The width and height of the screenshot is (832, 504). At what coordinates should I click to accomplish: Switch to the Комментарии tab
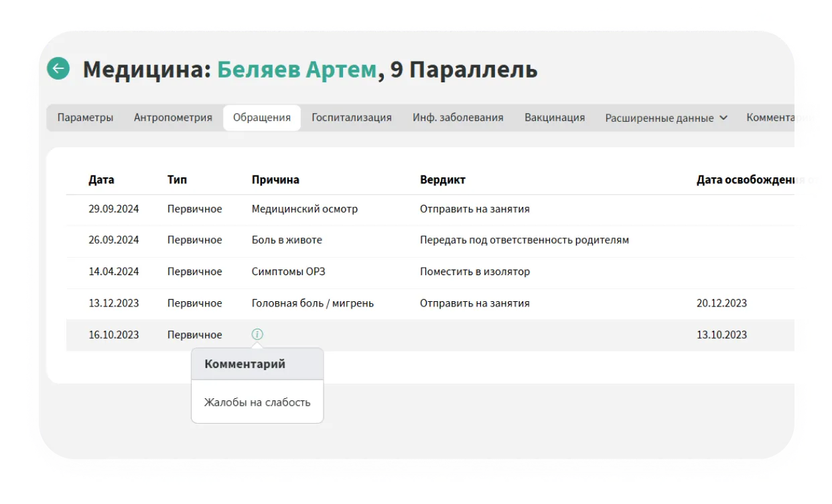click(x=780, y=118)
